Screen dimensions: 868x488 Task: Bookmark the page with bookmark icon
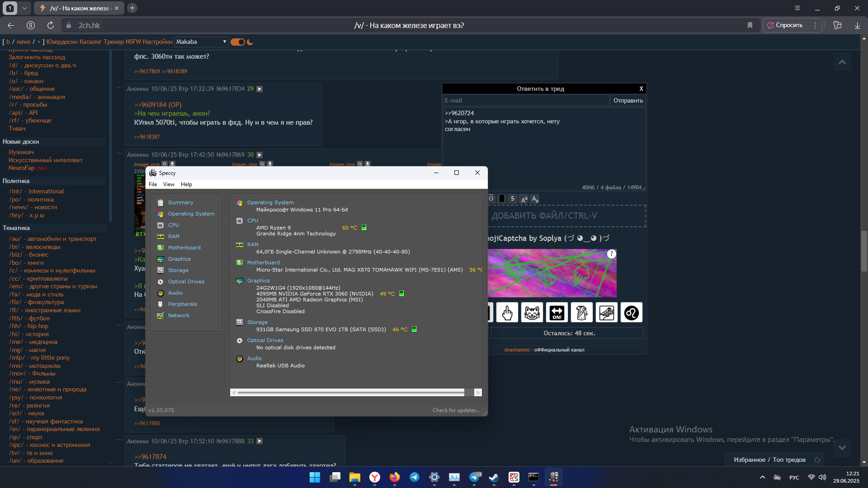point(750,25)
